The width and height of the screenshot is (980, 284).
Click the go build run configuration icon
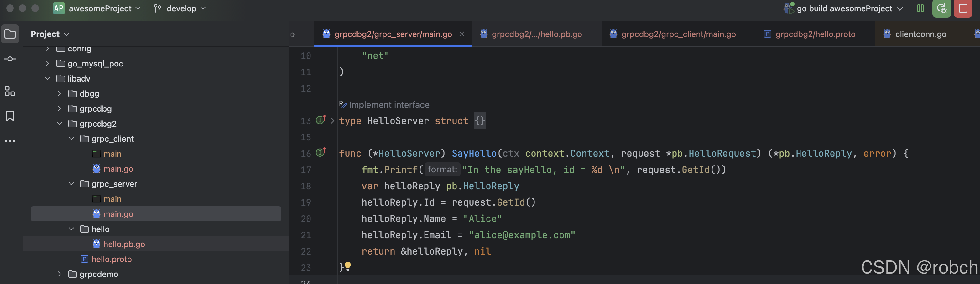pos(789,8)
